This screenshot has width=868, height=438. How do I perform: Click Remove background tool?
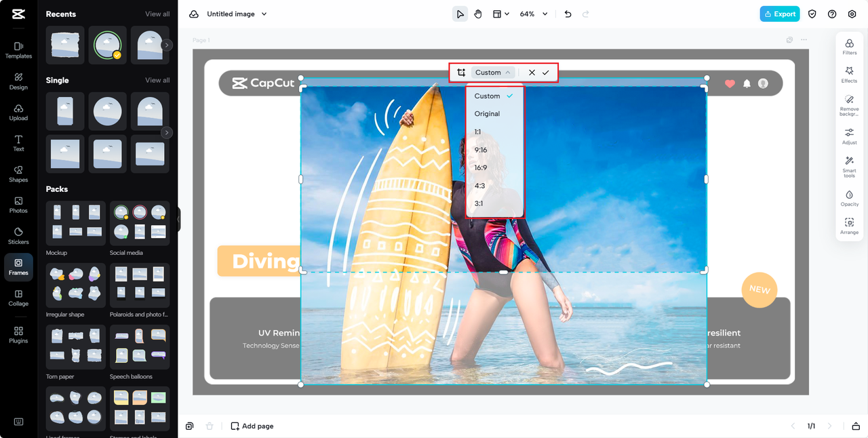click(x=849, y=105)
